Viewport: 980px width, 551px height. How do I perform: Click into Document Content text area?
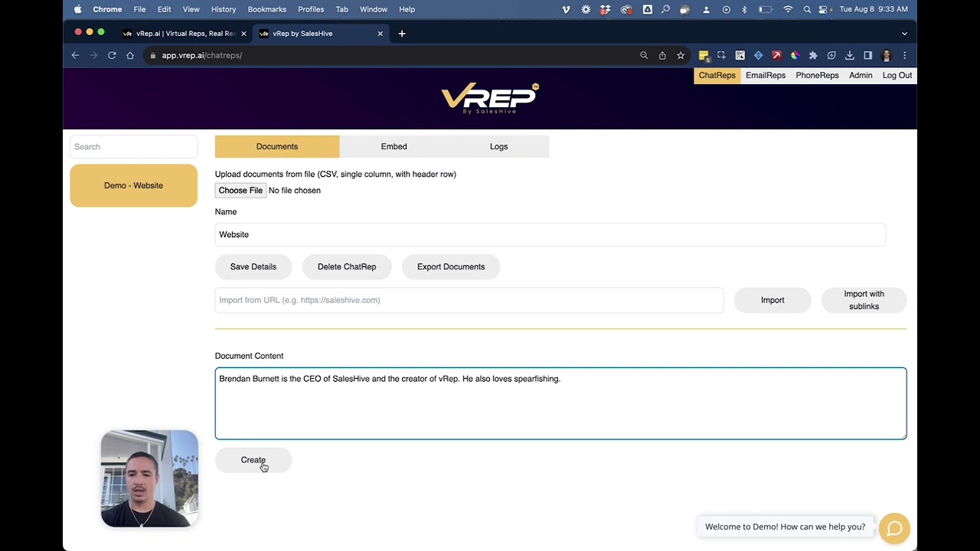(560, 404)
